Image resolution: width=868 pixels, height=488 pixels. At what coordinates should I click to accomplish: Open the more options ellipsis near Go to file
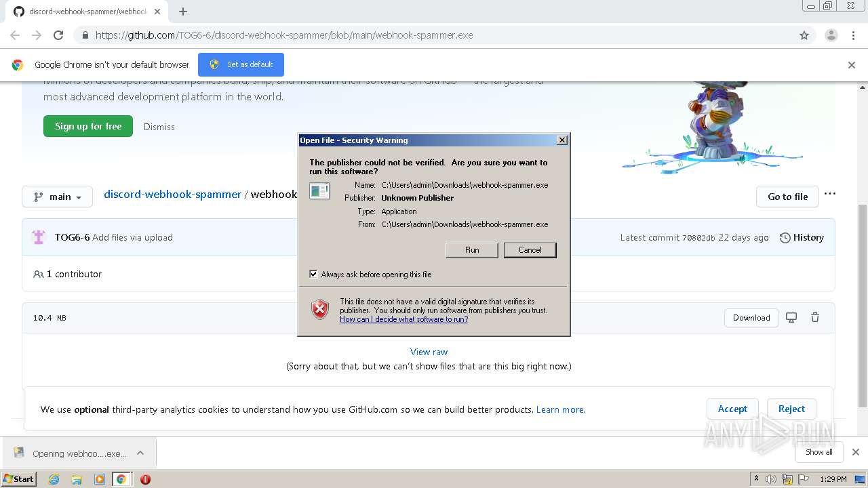click(x=830, y=194)
